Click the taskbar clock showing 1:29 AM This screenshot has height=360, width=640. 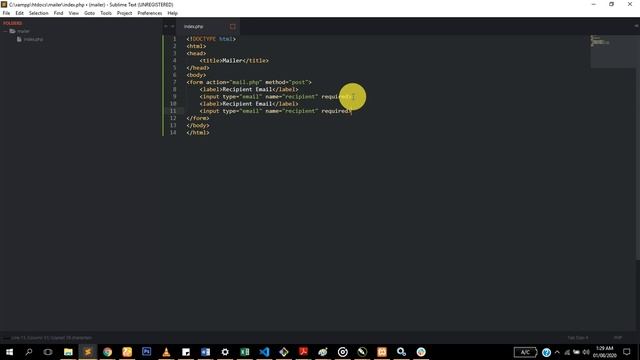click(x=604, y=352)
